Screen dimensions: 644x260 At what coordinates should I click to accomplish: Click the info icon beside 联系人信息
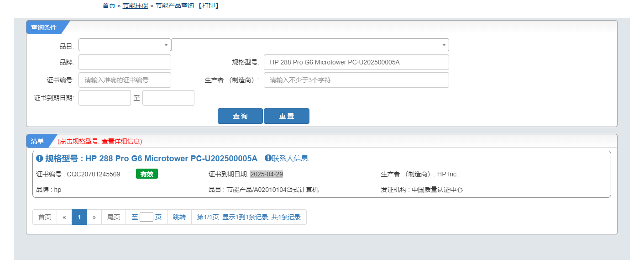[x=268, y=158]
